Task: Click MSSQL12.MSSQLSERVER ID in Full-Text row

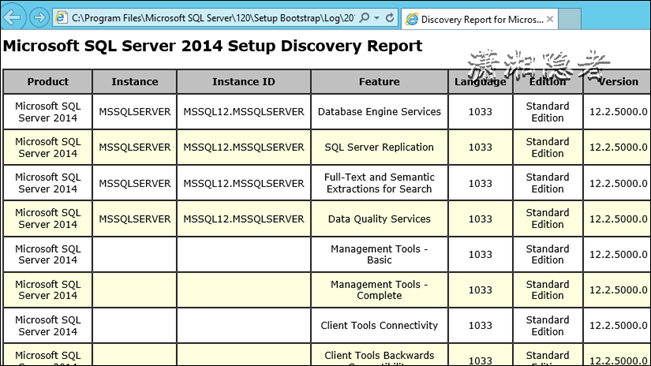Action: pyautogui.click(x=244, y=183)
